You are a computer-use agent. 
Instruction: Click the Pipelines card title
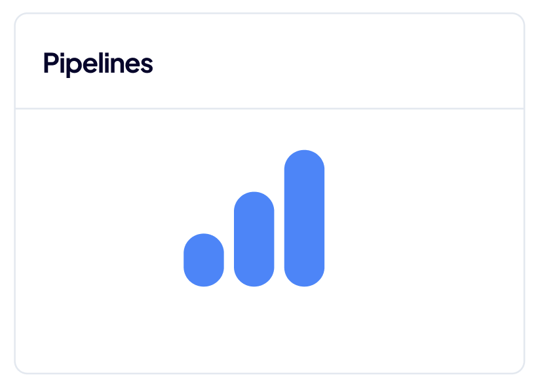click(x=98, y=64)
